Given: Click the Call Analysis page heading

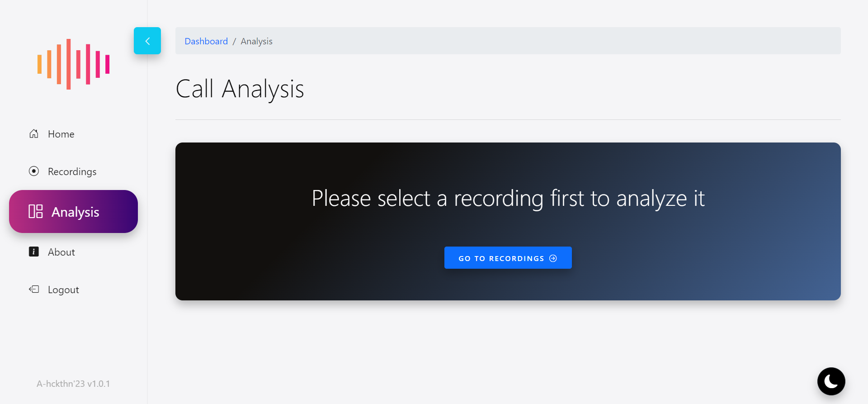Looking at the screenshot, I should pyautogui.click(x=240, y=89).
